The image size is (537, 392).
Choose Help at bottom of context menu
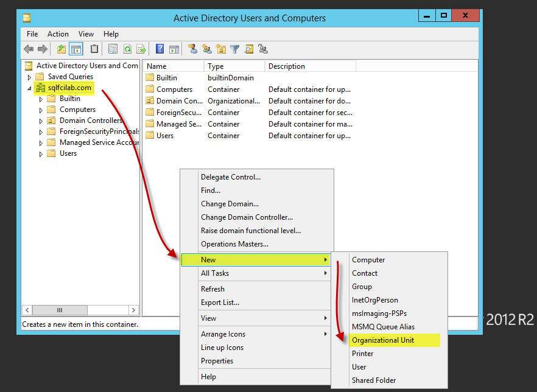click(x=256, y=376)
